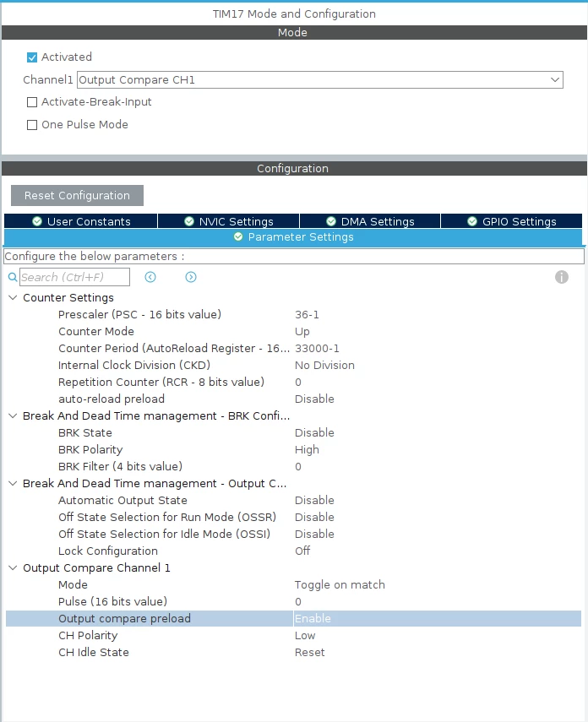Select the BRK Polarity High value
This screenshot has width=588, height=722.
point(307,450)
